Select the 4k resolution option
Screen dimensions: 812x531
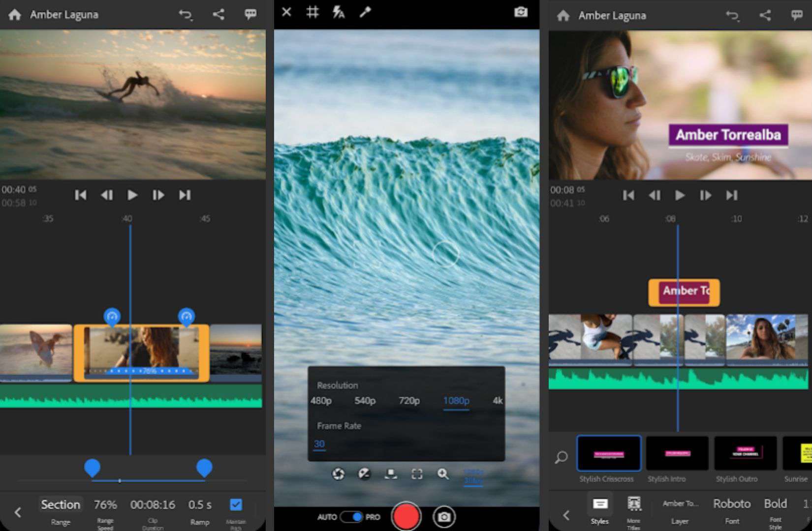(x=498, y=401)
